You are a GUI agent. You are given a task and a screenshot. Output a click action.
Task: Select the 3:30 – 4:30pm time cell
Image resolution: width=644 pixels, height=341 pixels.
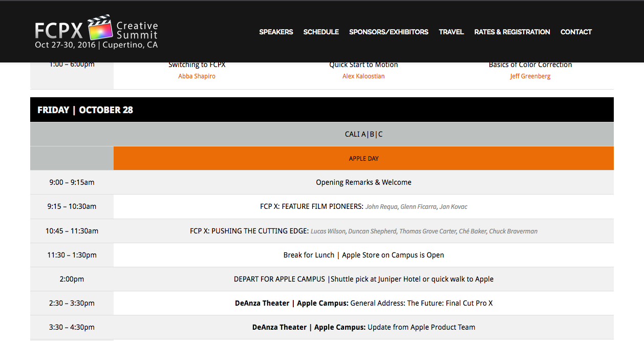coord(72,327)
